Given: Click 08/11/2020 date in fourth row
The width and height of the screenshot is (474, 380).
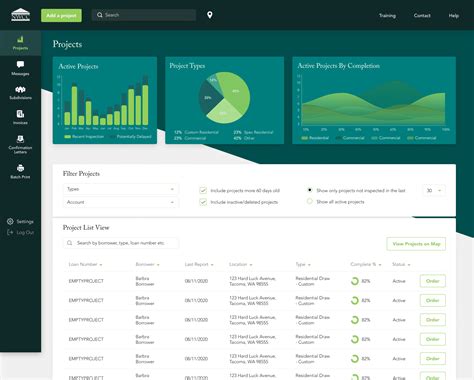Looking at the screenshot, I should (x=196, y=339).
